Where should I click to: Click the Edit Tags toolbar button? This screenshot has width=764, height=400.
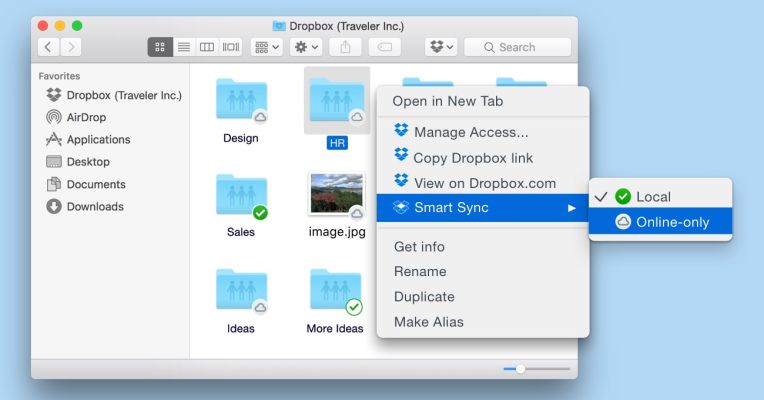click(x=385, y=47)
